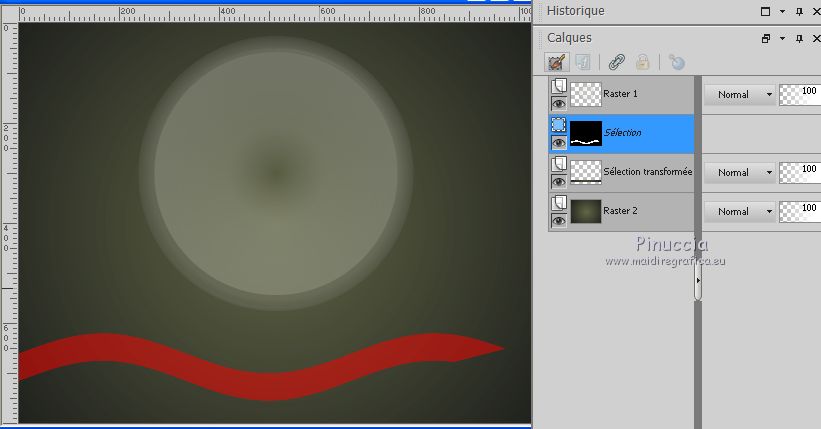
Task: Restore the Calques panel size
Action: tap(765, 38)
